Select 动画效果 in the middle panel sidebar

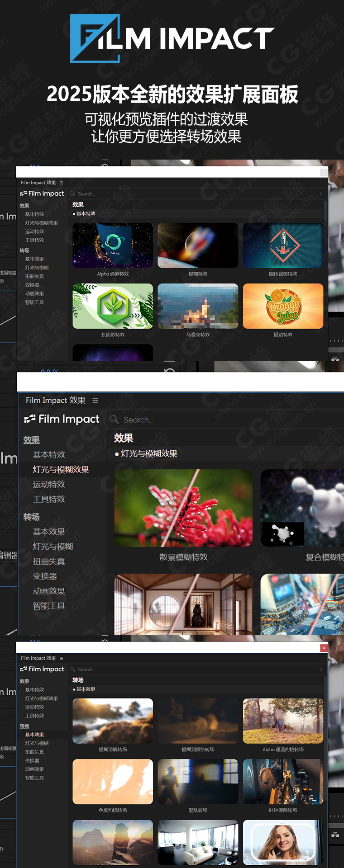[x=49, y=591]
